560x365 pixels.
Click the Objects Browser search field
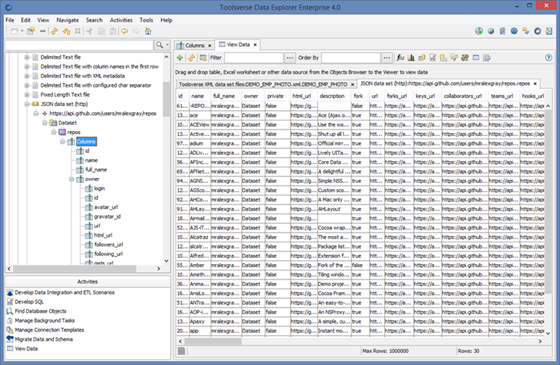point(79,45)
